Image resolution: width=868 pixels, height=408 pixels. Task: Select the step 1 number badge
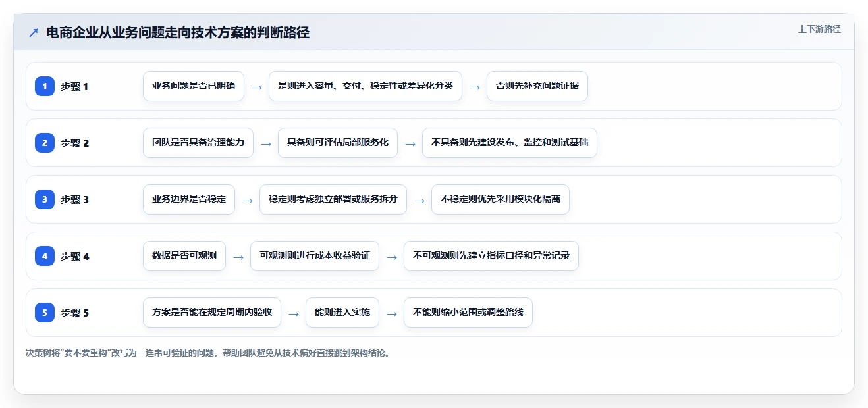pos(45,86)
